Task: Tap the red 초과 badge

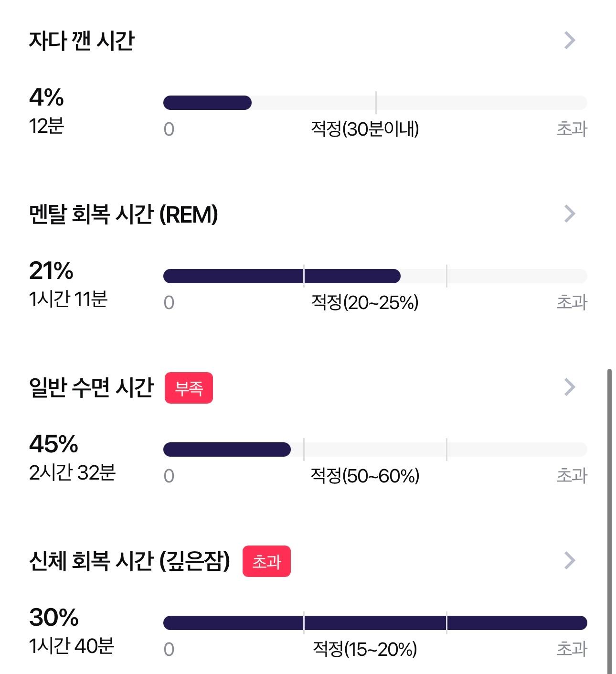Action: 266,561
